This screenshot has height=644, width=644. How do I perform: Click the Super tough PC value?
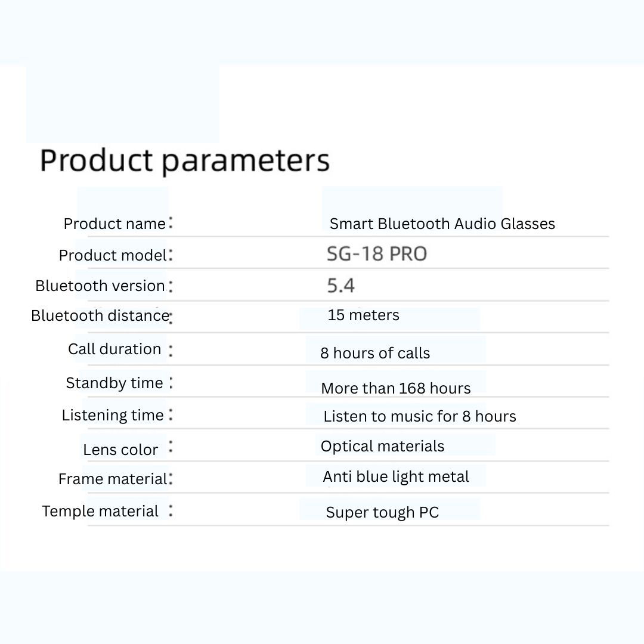coord(382,513)
